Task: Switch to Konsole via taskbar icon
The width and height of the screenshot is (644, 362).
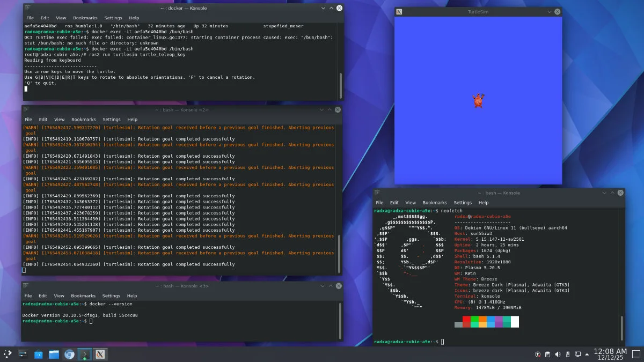Action: click(x=85, y=354)
